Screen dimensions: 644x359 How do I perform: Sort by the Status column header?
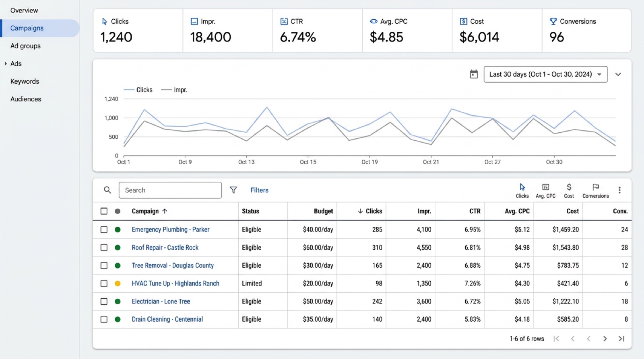[250, 211]
